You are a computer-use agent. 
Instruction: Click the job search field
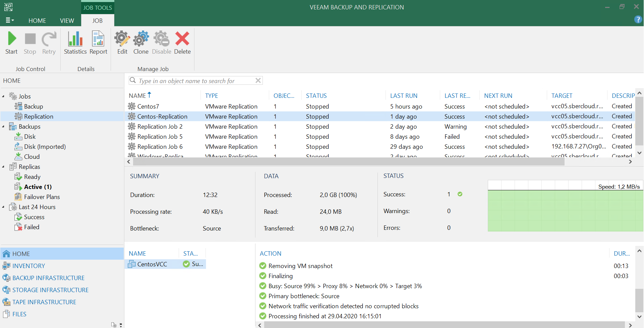coord(191,81)
